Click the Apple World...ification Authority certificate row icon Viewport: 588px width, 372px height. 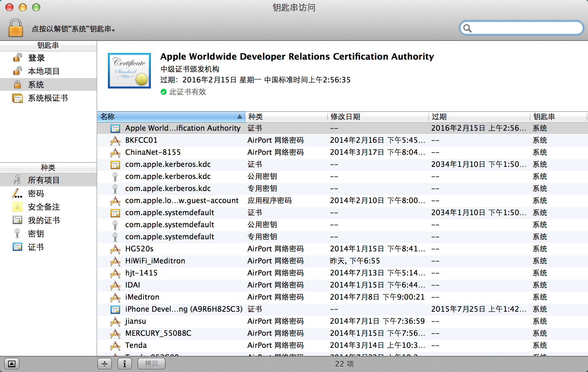[115, 128]
